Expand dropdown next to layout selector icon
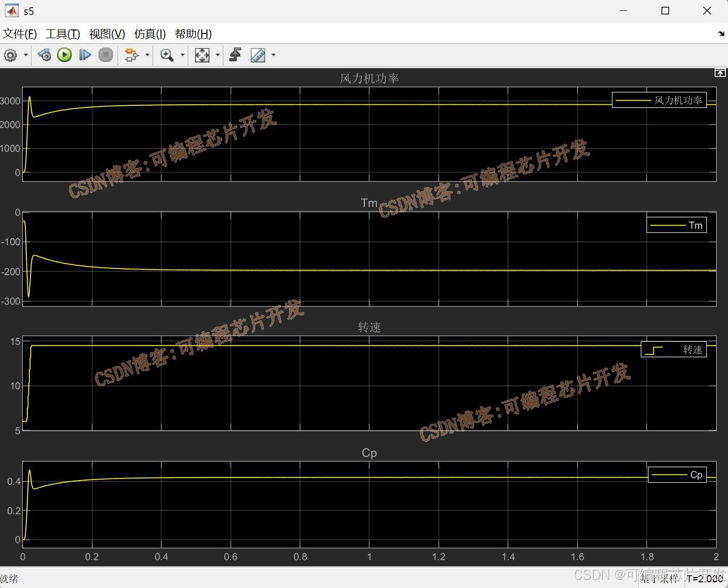728x588 pixels. point(148,55)
